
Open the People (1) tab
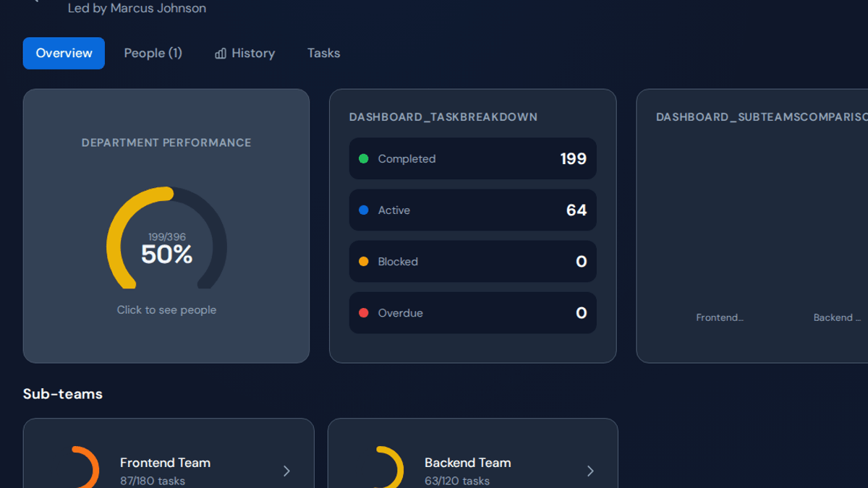point(153,53)
